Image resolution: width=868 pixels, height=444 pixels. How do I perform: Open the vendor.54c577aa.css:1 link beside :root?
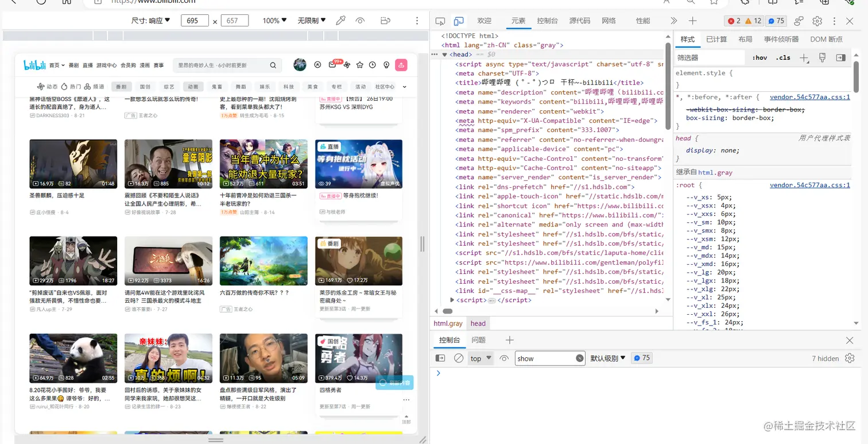point(810,185)
